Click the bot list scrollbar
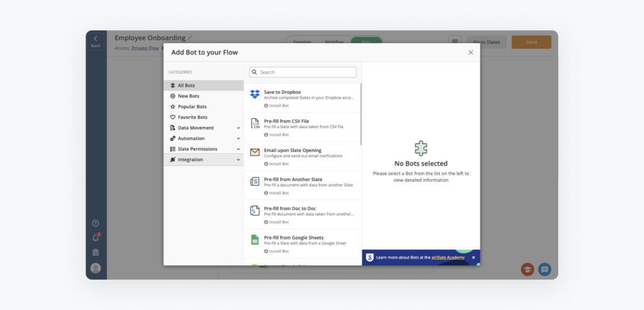The width and height of the screenshot is (644, 310). coord(360,113)
